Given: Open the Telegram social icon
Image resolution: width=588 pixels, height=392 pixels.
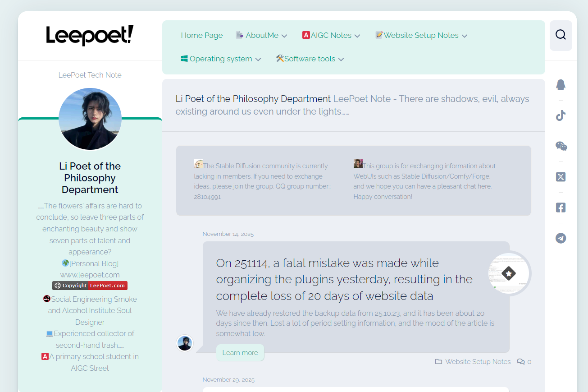Looking at the screenshot, I should pos(561,238).
